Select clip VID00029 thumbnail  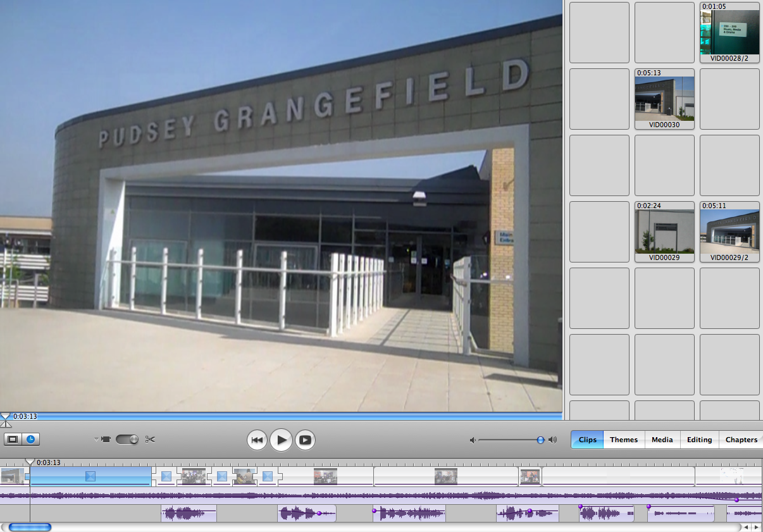click(x=664, y=232)
